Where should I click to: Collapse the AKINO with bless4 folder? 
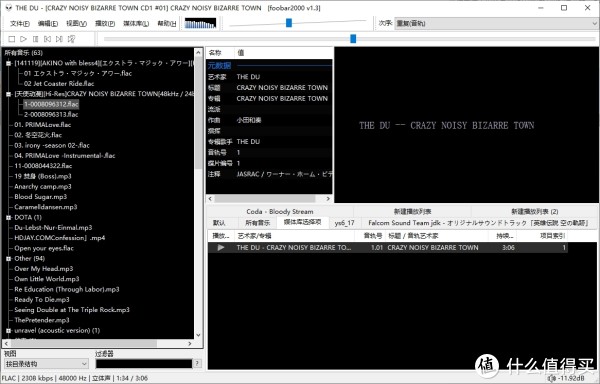coord(8,63)
